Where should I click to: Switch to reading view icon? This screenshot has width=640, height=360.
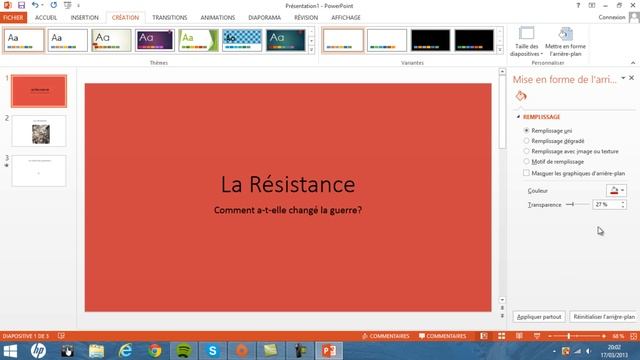coord(519,336)
